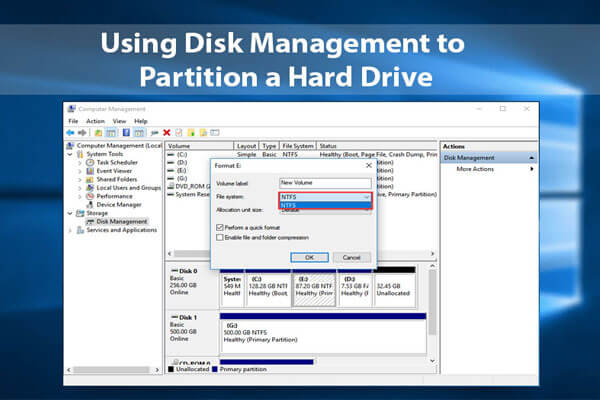Toggle the Perform a quick format checkbox

(220, 228)
